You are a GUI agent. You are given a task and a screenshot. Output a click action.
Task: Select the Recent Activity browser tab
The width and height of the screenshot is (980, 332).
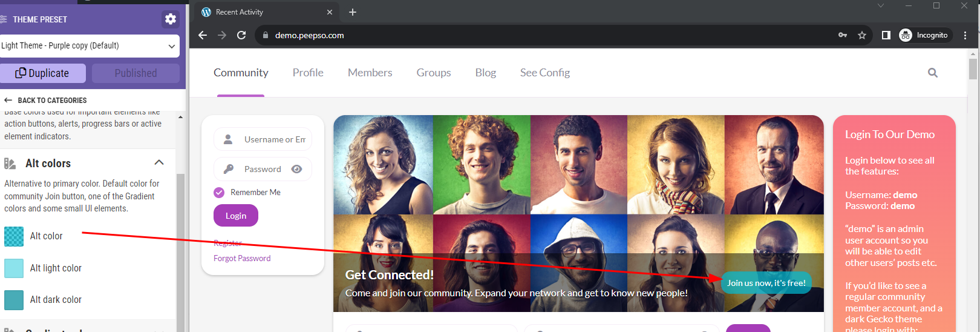(x=267, y=12)
